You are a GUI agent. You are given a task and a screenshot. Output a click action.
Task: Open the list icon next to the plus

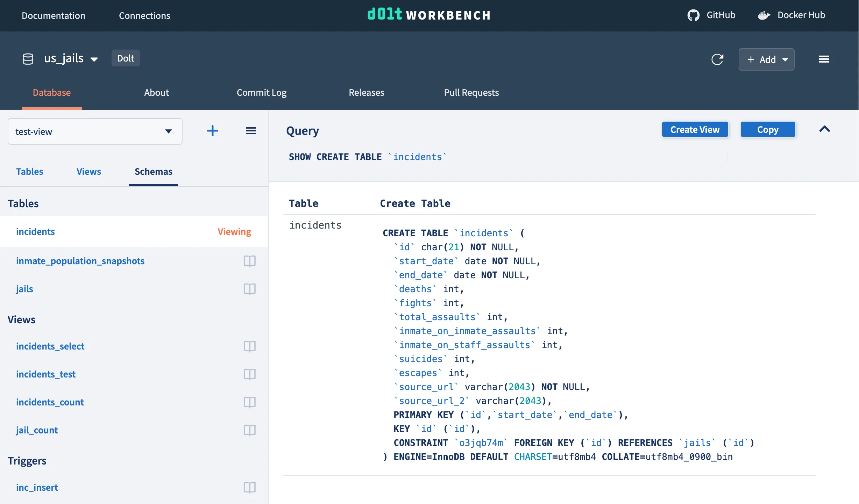[251, 131]
